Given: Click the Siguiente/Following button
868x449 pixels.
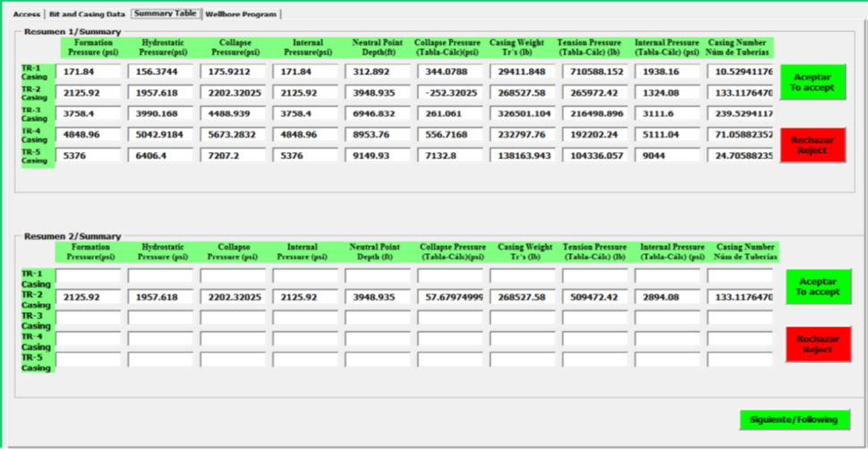Looking at the screenshot, I should [x=795, y=419].
